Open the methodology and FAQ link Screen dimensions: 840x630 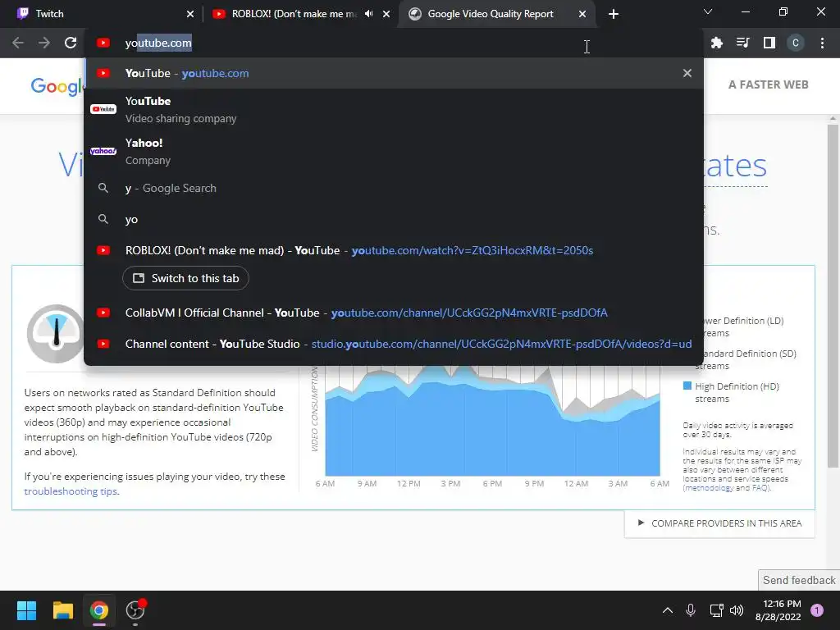click(x=727, y=488)
